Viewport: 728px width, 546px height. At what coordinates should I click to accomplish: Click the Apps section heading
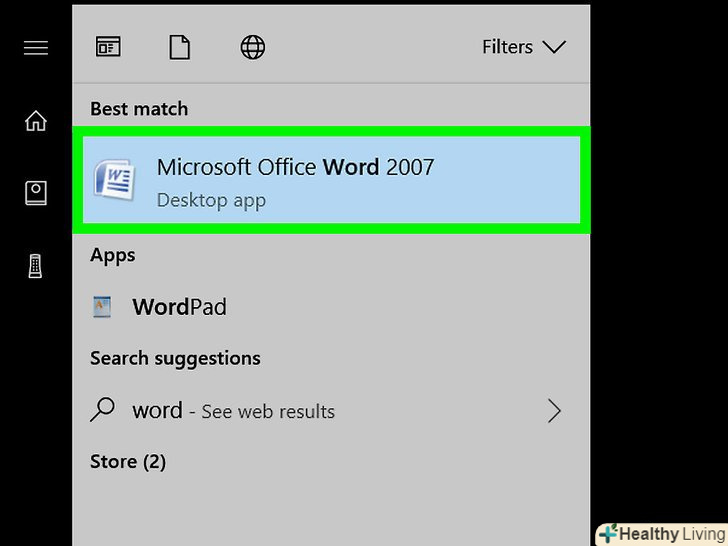click(x=113, y=255)
